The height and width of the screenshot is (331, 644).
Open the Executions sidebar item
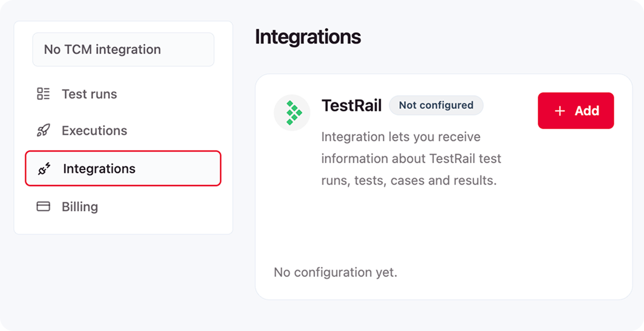[94, 130]
